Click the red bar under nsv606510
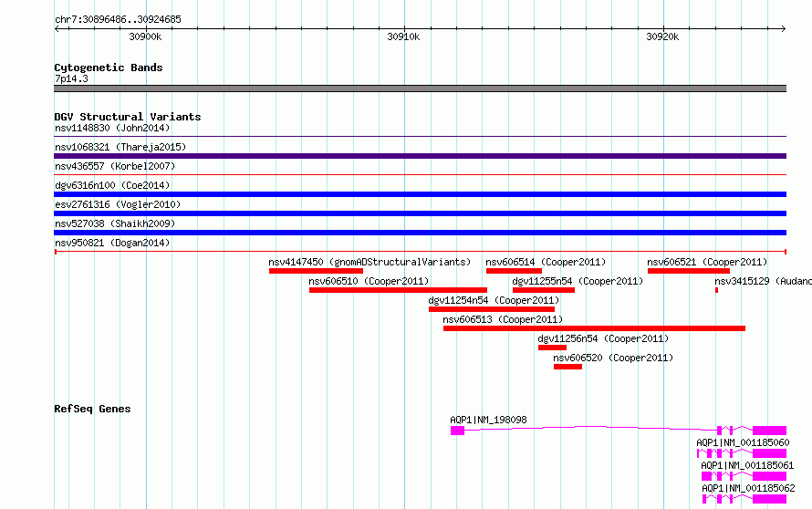Screen dimensions: 812x509 coord(398,290)
